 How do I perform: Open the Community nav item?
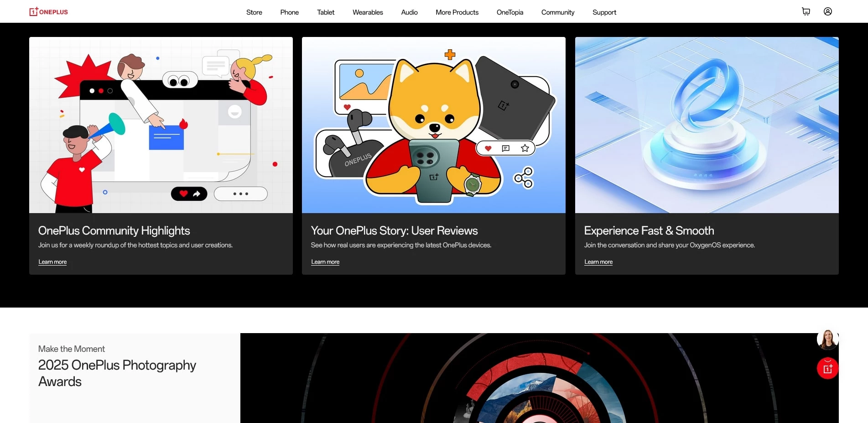click(x=557, y=12)
